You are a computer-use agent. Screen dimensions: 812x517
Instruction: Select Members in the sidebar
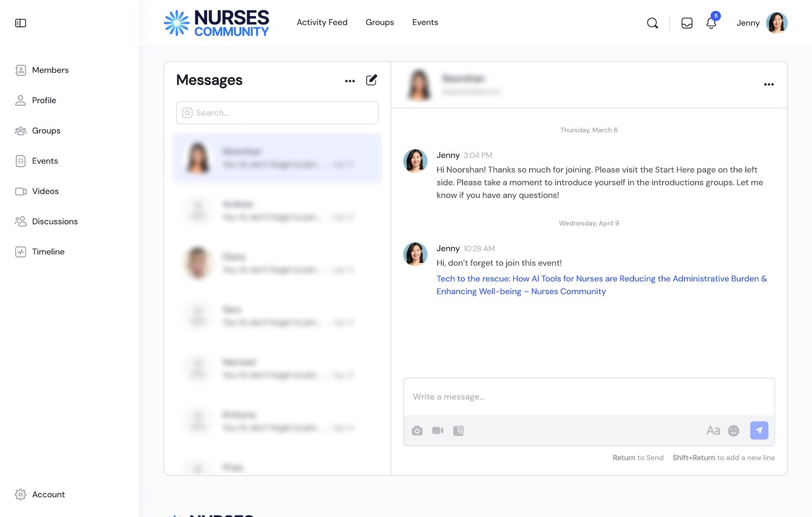click(x=50, y=70)
